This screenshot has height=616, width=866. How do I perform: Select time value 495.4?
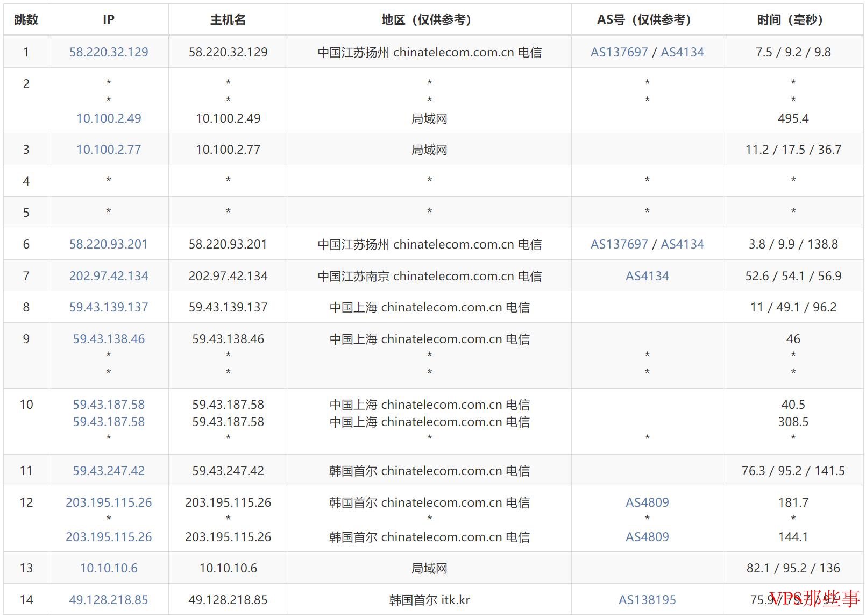(793, 118)
